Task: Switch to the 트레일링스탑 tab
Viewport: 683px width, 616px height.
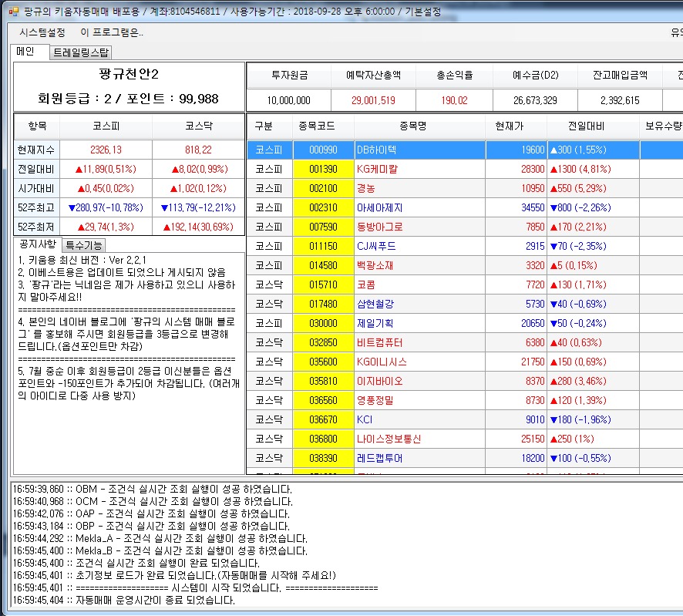Action: [x=81, y=52]
